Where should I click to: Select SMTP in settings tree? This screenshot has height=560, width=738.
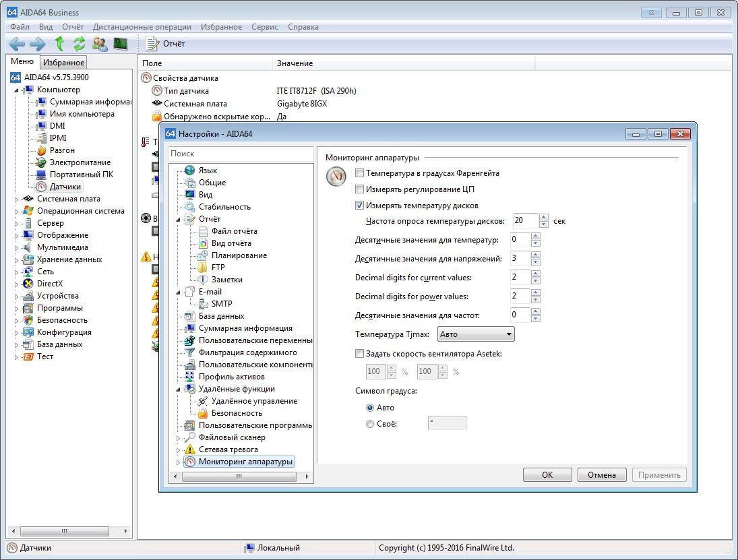tap(222, 304)
